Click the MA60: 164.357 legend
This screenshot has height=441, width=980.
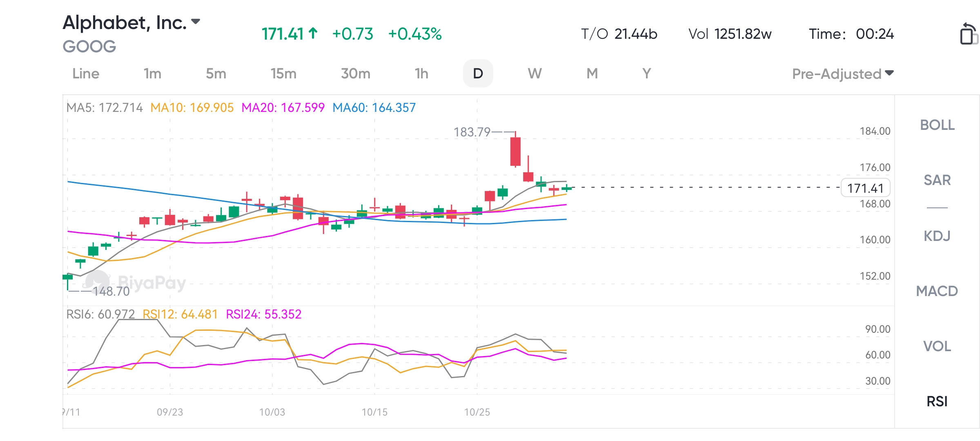(374, 108)
